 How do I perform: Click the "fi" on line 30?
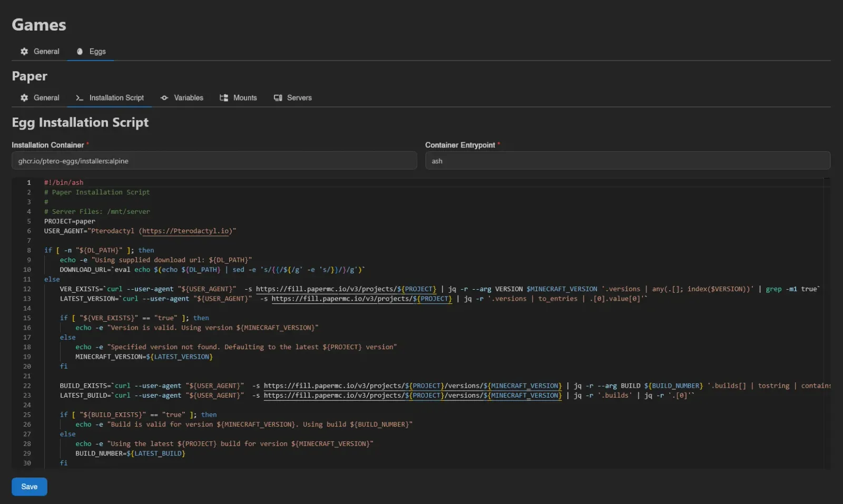tap(64, 463)
